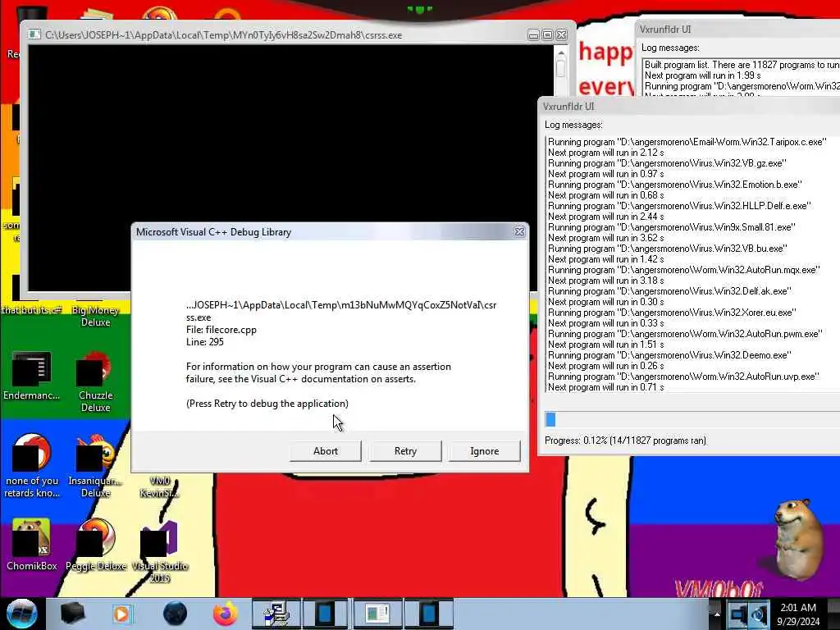Screen dimensions: 840x630
Task: Click 'Line: 295' text in the dialog
Action: (x=204, y=342)
